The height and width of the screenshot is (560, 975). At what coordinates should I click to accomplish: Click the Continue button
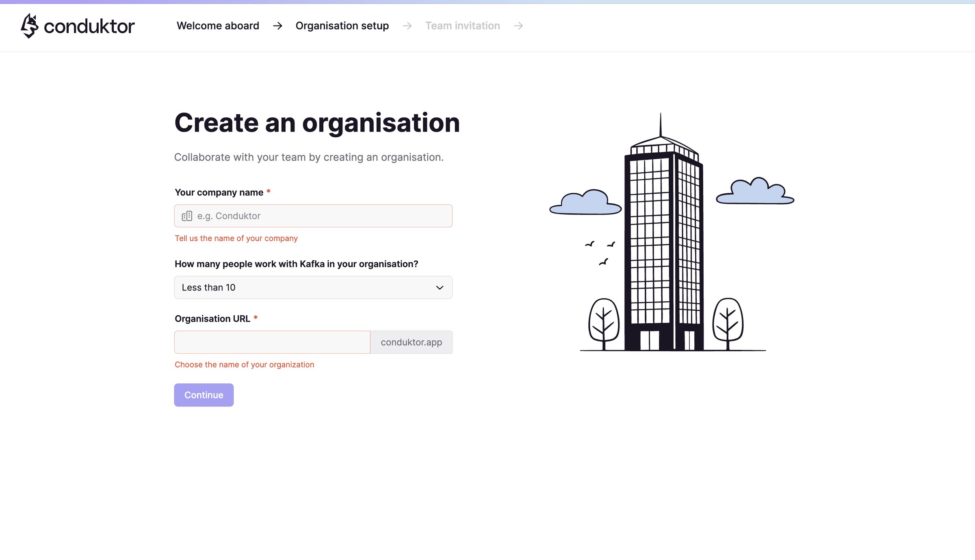(204, 395)
